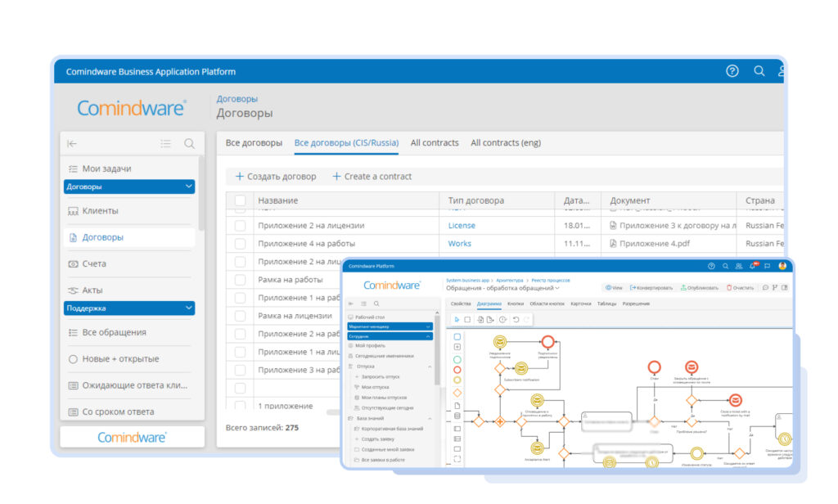Collapse the База знаний group in Platform sidebar

coord(430,418)
